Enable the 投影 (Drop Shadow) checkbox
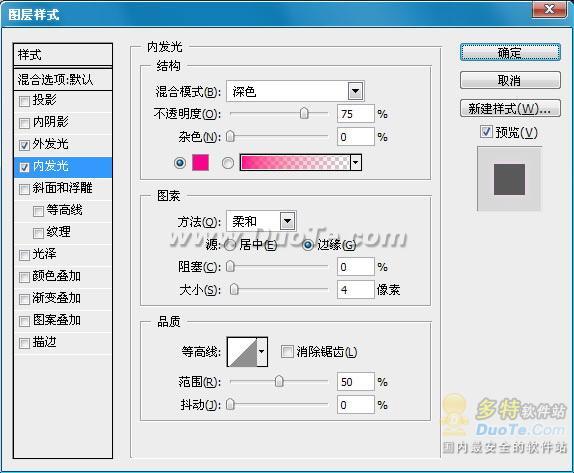The height and width of the screenshot is (473, 574). [24, 101]
